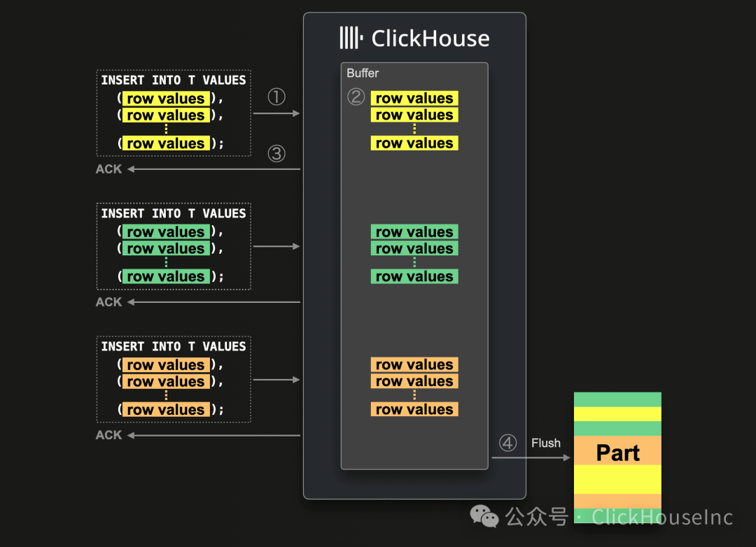The height and width of the screenshot is (547, 756).
Task: Click INSERT INTO T VALUES above orange rows
Action: tap(174, 346)
